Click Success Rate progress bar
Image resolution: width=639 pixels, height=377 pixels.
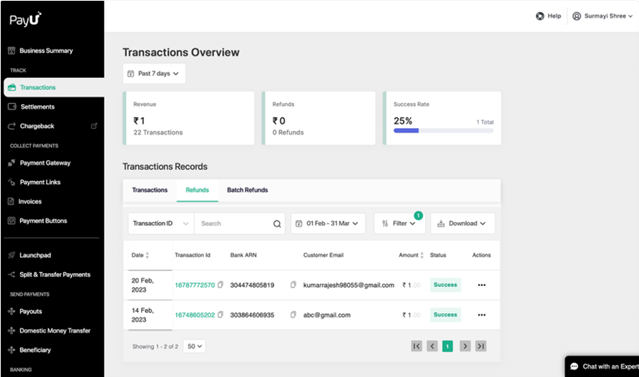tap(443, 130)
